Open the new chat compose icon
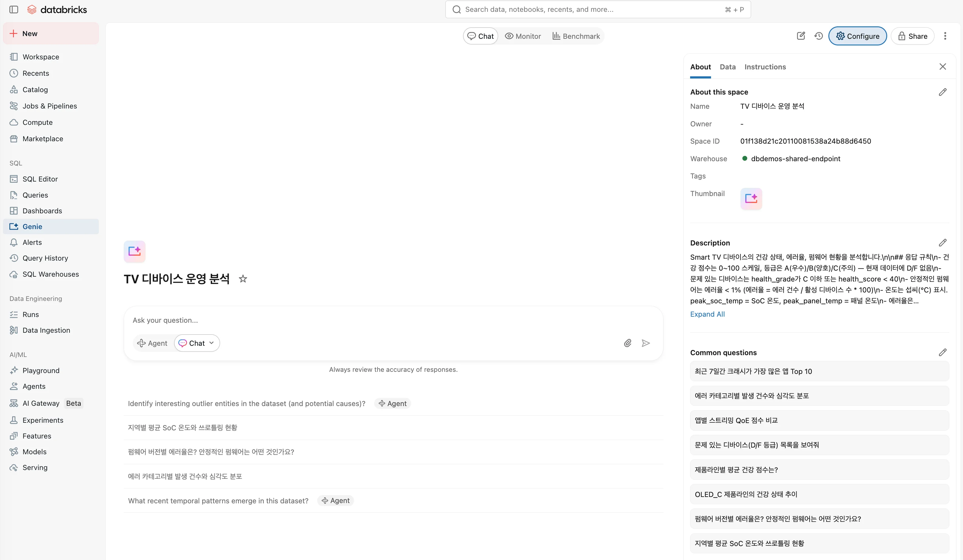The width and height of the screenshot is (963, 560). click(801, 36)
